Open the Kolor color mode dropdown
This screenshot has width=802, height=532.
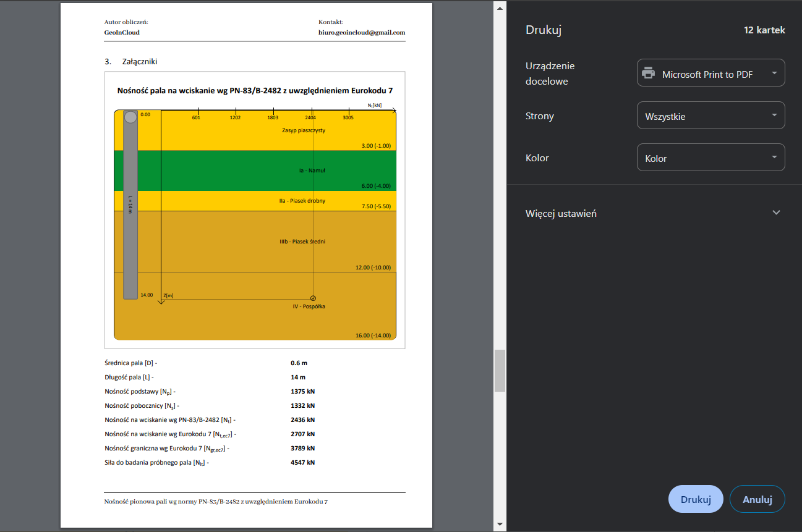(710, 158)
